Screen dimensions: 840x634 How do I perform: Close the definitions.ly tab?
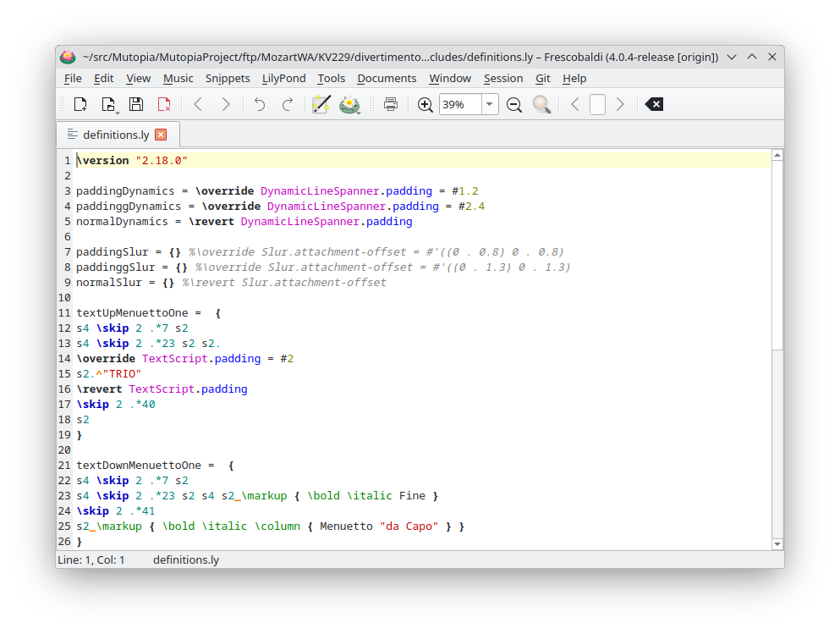(x=161, y=135)
